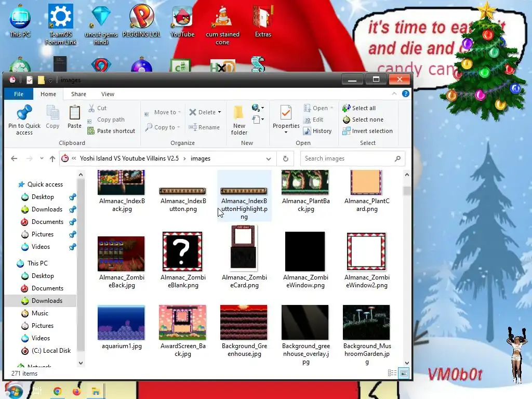Switch to the Home ribbon tab
The height and width of the screenshot is (399, 532).
[x=48, y=94]
